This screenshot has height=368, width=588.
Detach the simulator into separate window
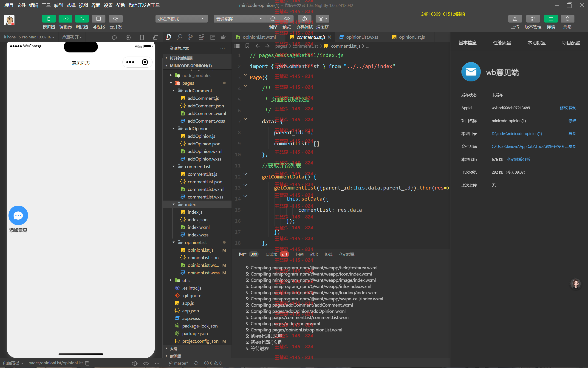pyautogui.click(x=156, y=37)
